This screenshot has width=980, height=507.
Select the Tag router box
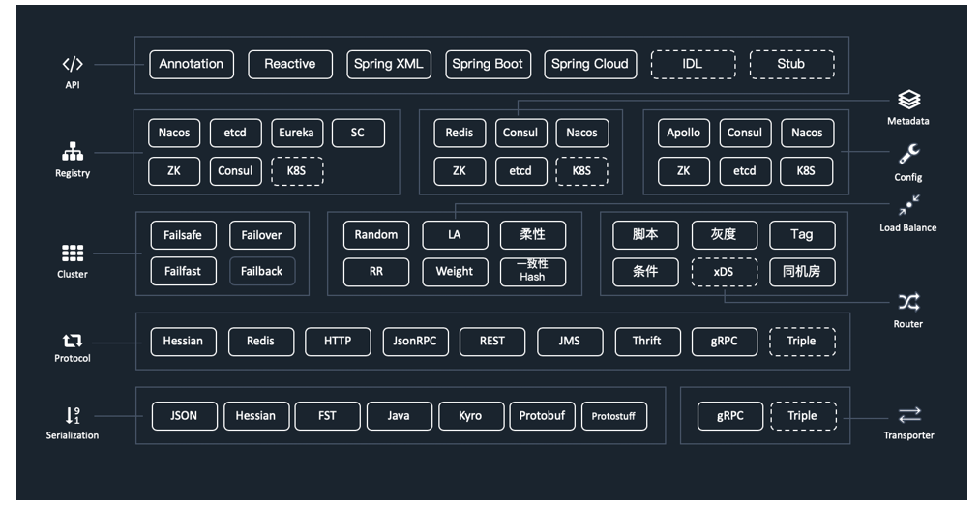803,235
